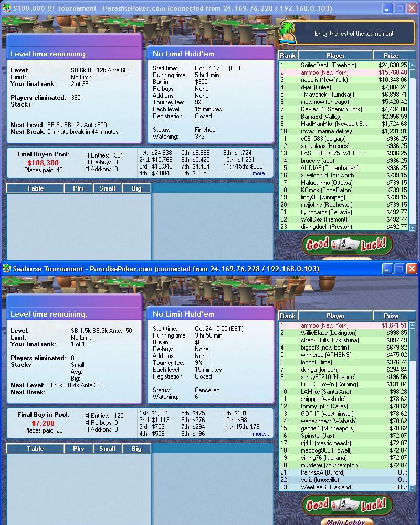Click Small column header in $100,000 Tournament window
This screenshot has height=525, width=420.
point(107,188)
